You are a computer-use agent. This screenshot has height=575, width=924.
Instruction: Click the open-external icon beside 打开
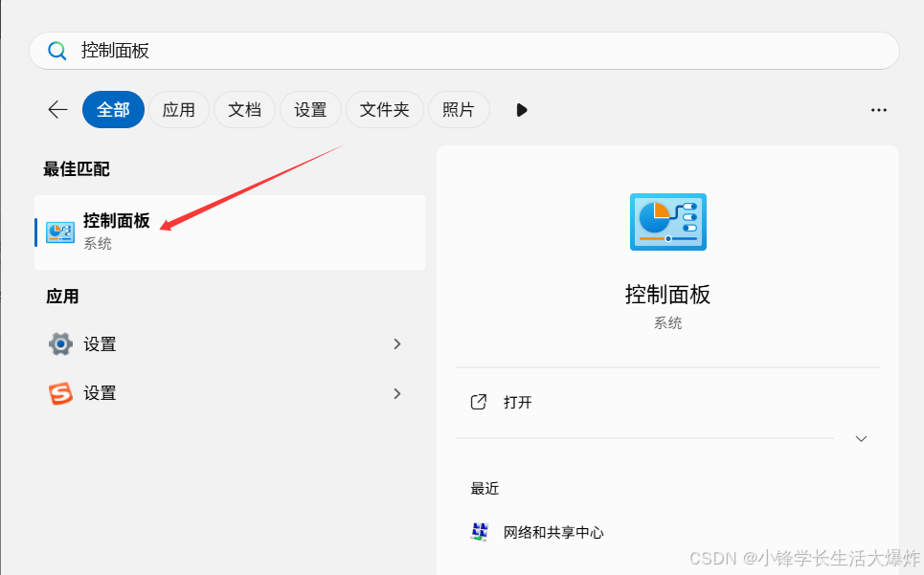[x=479, y=402]
